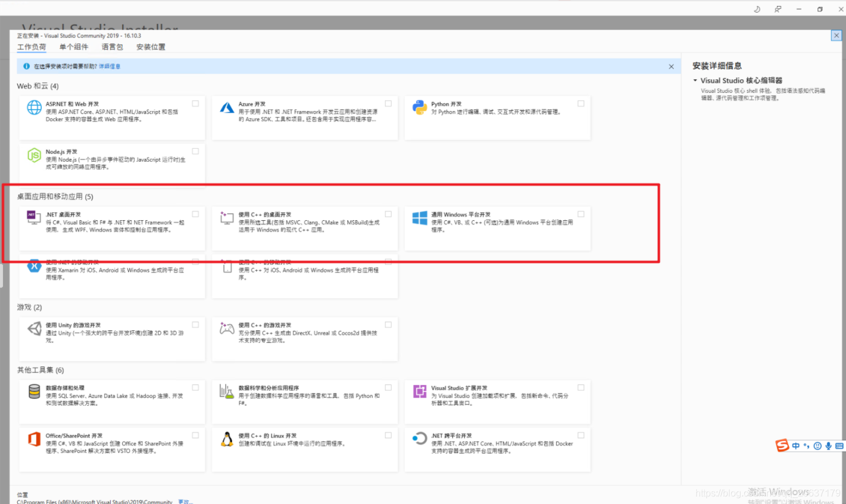Click the 安装详细信息 panel title
Screen dimensions: 846x504
click(717, 66)
